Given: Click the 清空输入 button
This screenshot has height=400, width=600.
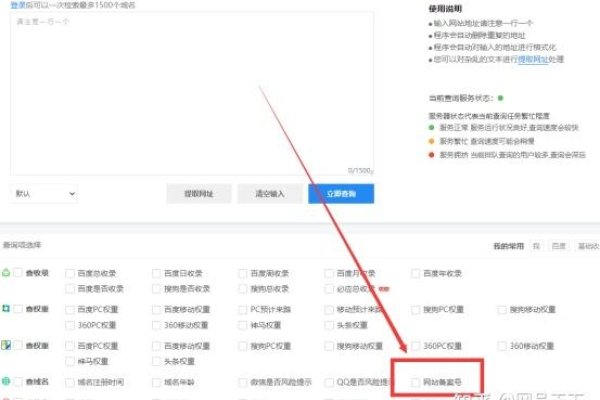Looking at the screenshot, I should tap(270, 194).
